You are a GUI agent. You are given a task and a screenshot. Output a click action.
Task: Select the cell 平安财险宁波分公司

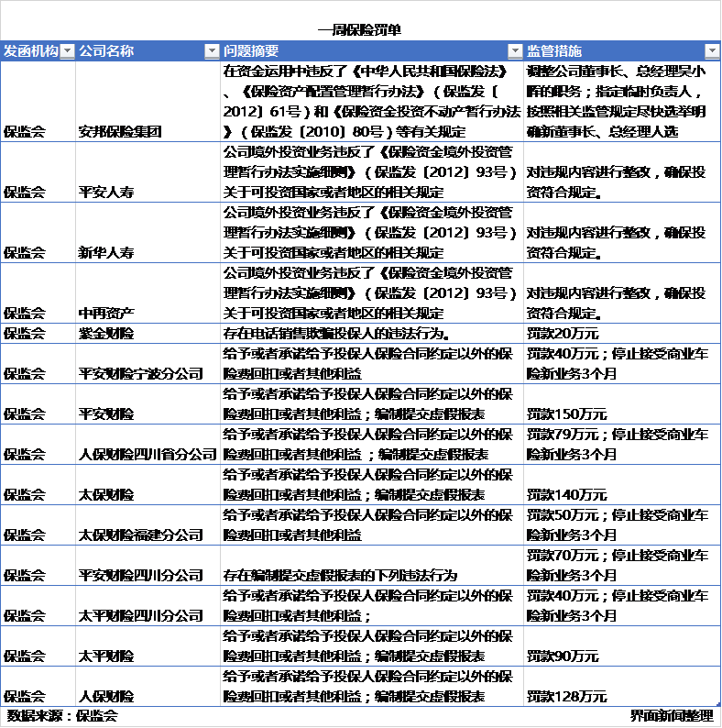(148, 363)
